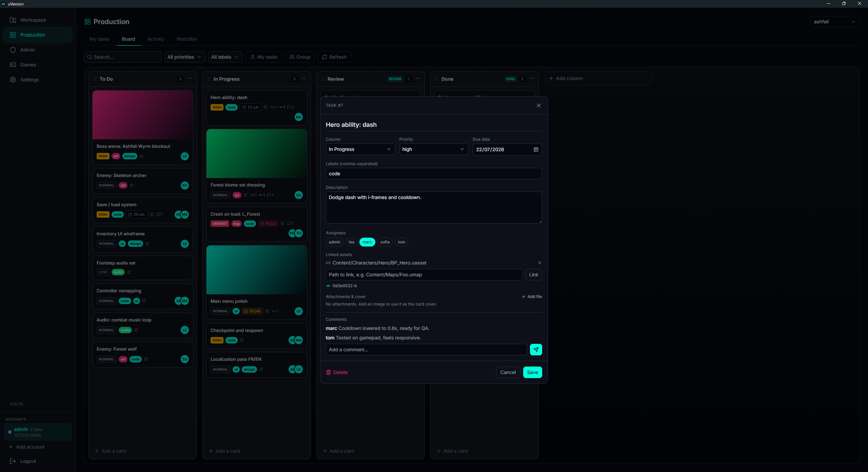Click the Settings gear icon

(x=13, y=80)
